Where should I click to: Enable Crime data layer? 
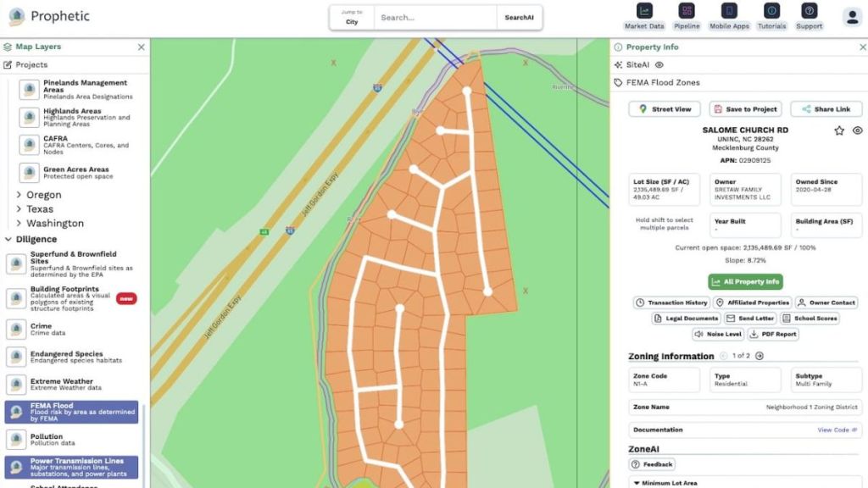tap(71, 330)
